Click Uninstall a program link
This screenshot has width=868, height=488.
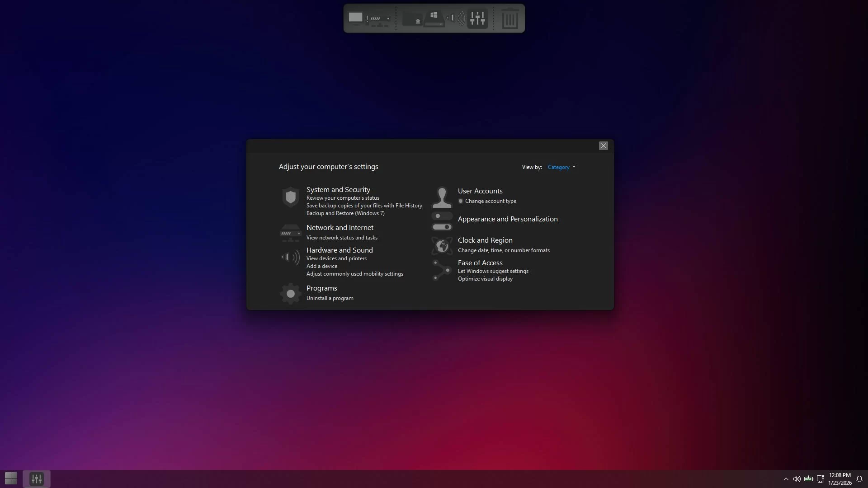(330, 298)
